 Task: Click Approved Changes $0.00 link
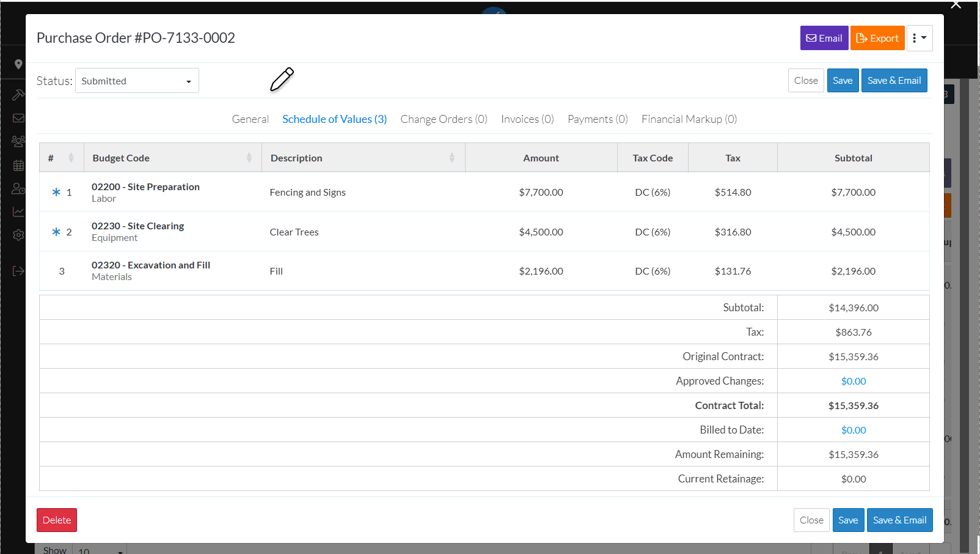tap(854, 381)
